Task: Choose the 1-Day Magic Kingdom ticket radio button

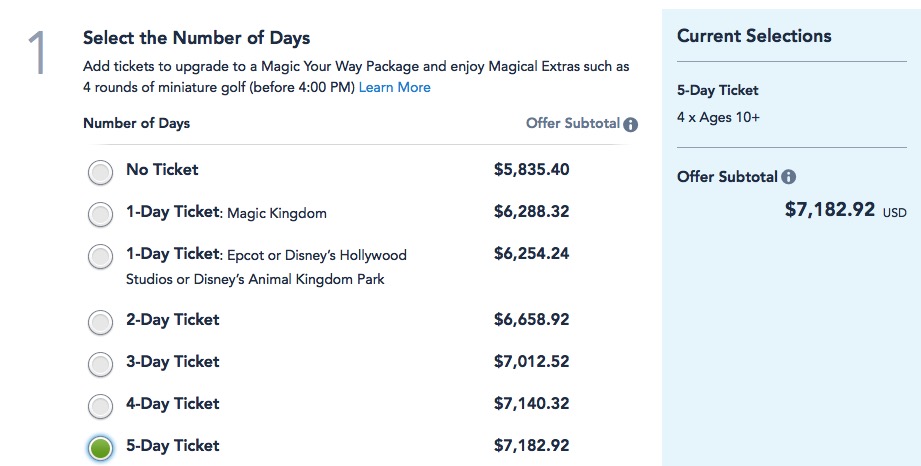Action: [100, 214]
